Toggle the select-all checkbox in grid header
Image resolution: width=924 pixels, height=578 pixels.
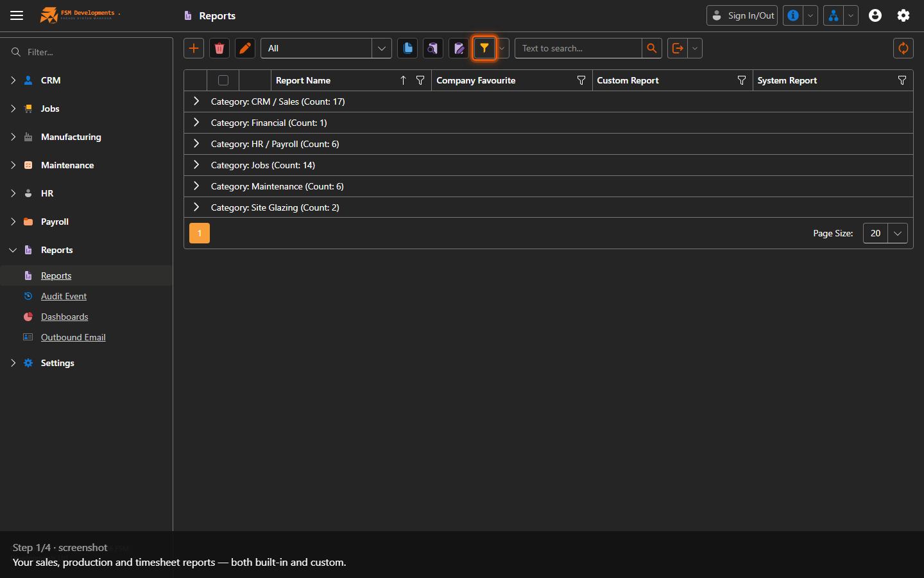coord(223,80)
